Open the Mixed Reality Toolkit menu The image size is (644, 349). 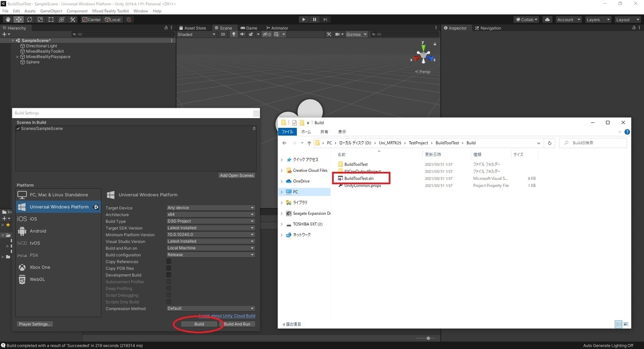pyautogui.click(x=110, y=11)
